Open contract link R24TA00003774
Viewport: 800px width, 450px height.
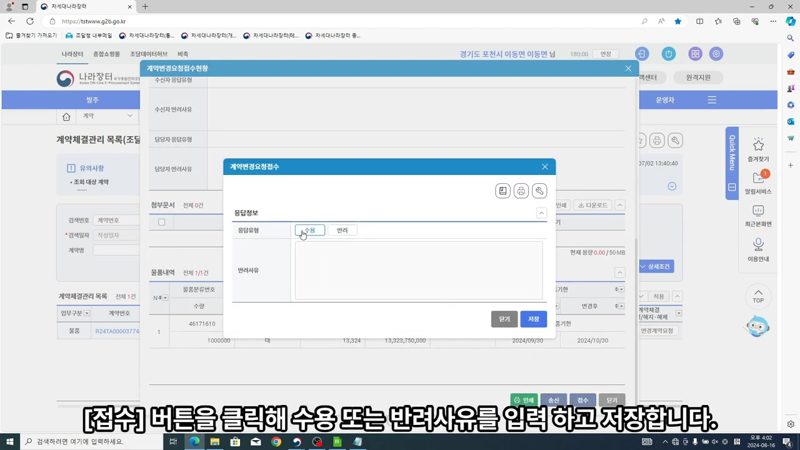point(117,331)
